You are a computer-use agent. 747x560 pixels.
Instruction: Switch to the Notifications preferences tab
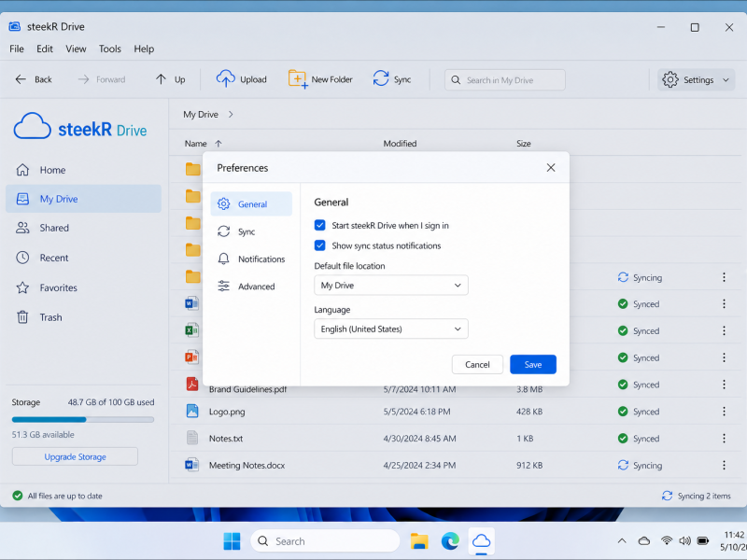251,259
